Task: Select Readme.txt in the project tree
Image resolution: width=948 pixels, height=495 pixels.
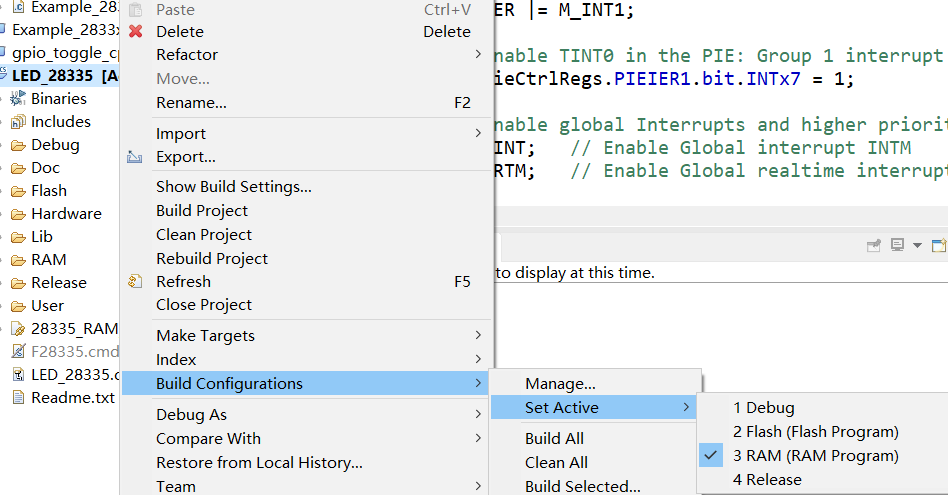Action: coord(73,398)
